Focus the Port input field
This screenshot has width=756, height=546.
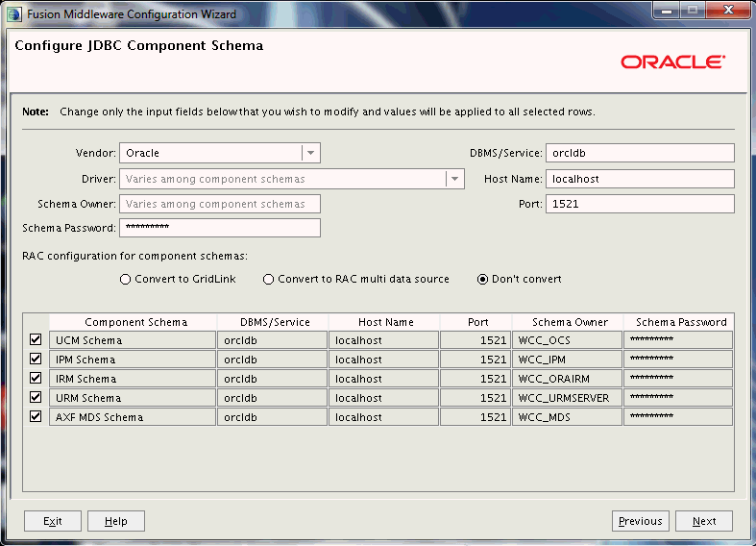[641, 204]
